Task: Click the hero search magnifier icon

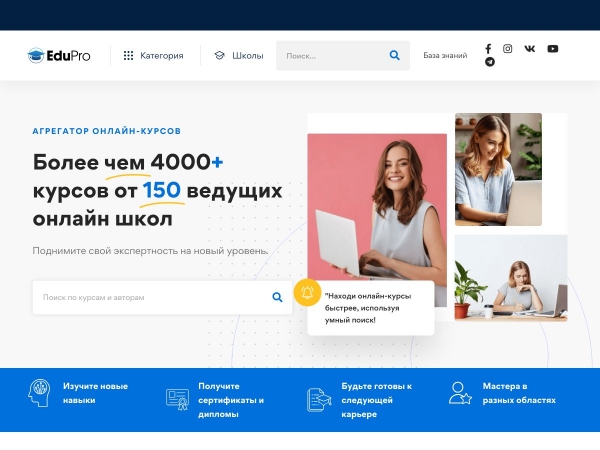Action: (277, 297)
